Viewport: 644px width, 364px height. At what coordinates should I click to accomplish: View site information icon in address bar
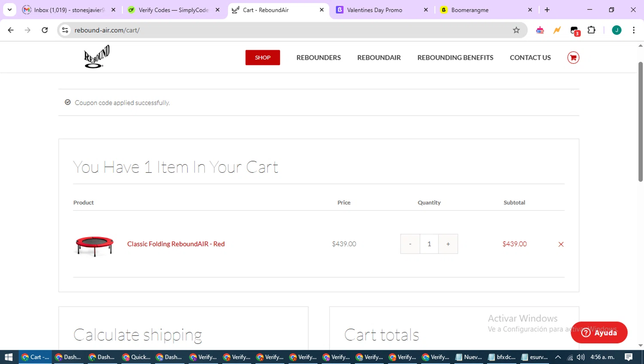65,30
